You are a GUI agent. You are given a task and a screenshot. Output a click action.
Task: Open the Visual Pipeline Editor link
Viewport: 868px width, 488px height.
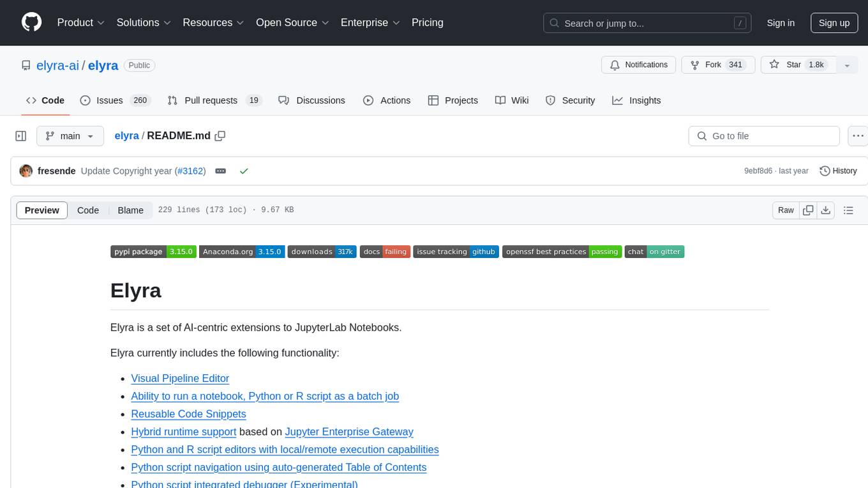[180, 378]
